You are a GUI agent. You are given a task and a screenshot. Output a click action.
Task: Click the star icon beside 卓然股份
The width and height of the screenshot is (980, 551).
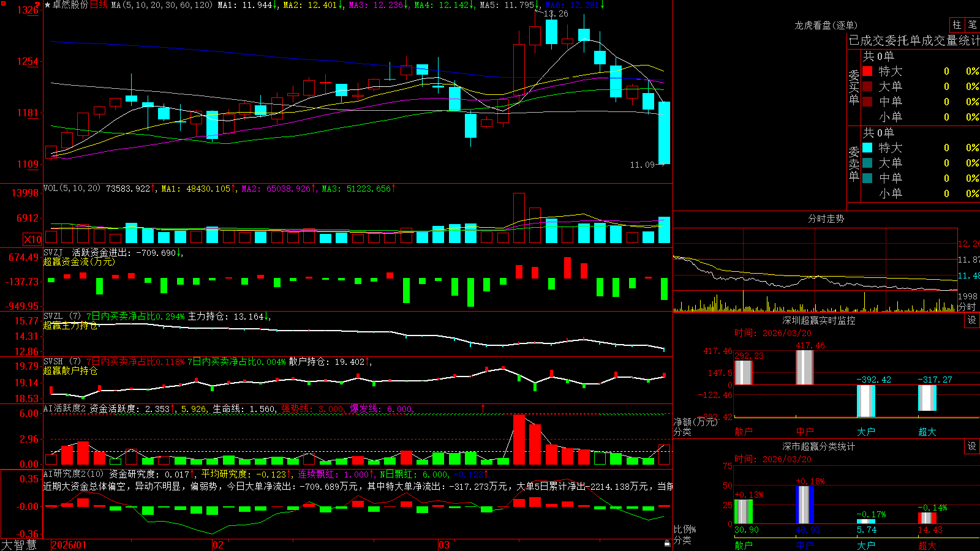[48, 5]
